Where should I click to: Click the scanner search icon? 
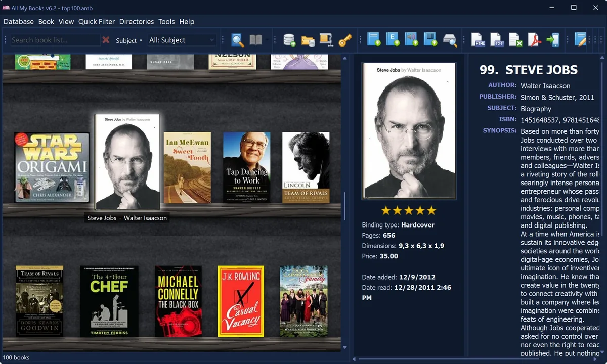(450, 40)
